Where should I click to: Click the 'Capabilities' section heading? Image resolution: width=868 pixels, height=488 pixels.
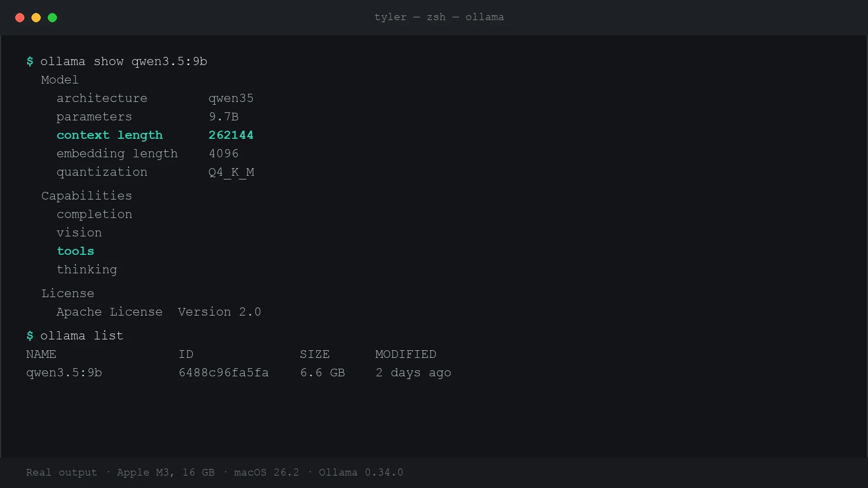87,196
